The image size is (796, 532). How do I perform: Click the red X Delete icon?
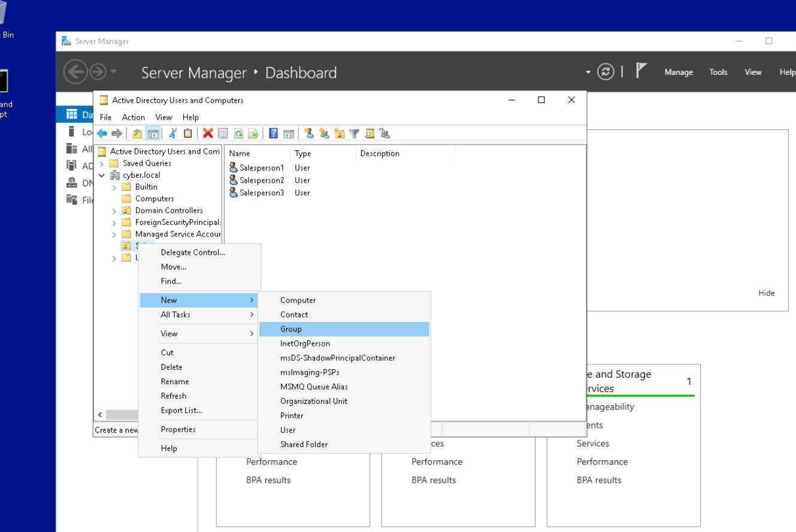(208, 133)
